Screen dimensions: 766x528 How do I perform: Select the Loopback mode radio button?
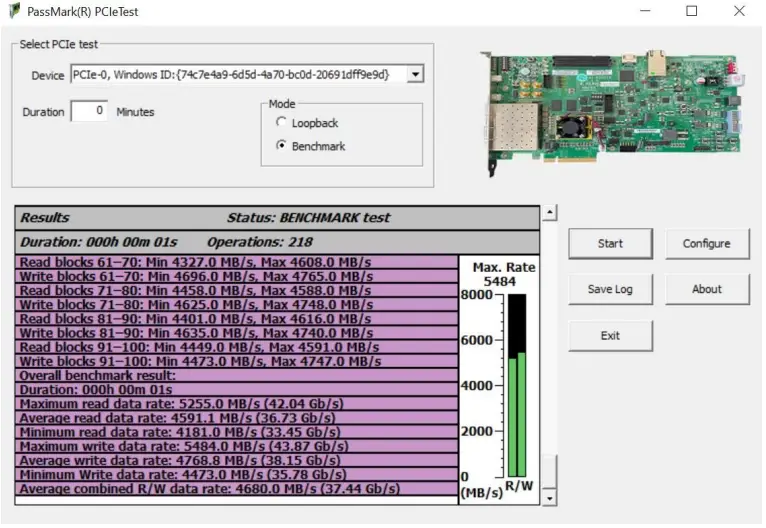(x=281, y=122)
